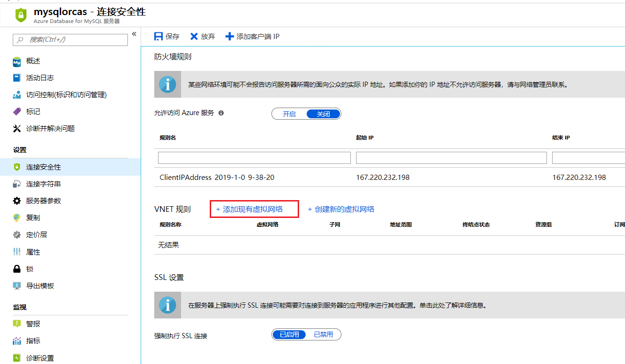The width and height of the screenshot is (625, 364).
Task: Turn on Azure services access with 开启
Action: pyautogui.click(x=289, y=114)
